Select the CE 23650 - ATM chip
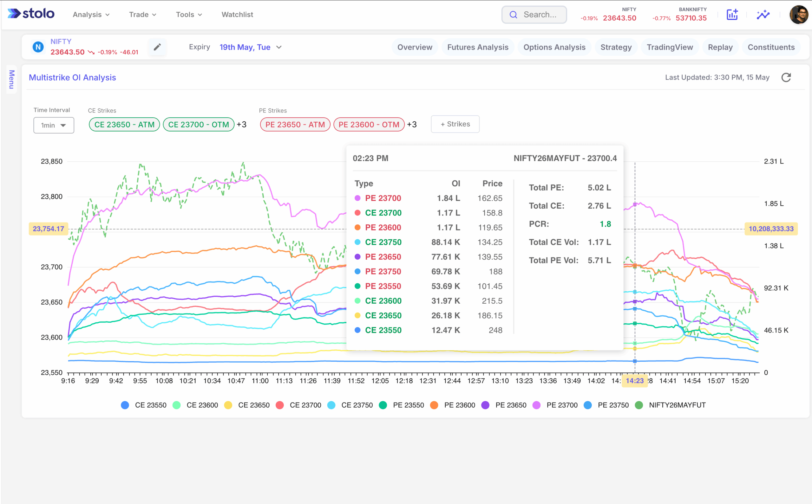The width and height of the screenshot is (812, 504). [x=124, y=125]
